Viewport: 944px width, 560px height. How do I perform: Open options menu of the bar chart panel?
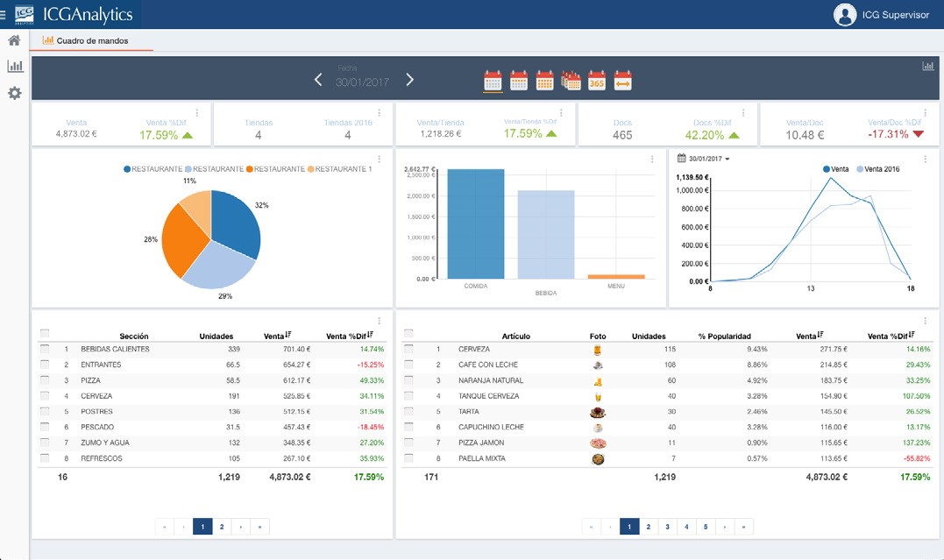pos(652,159)
